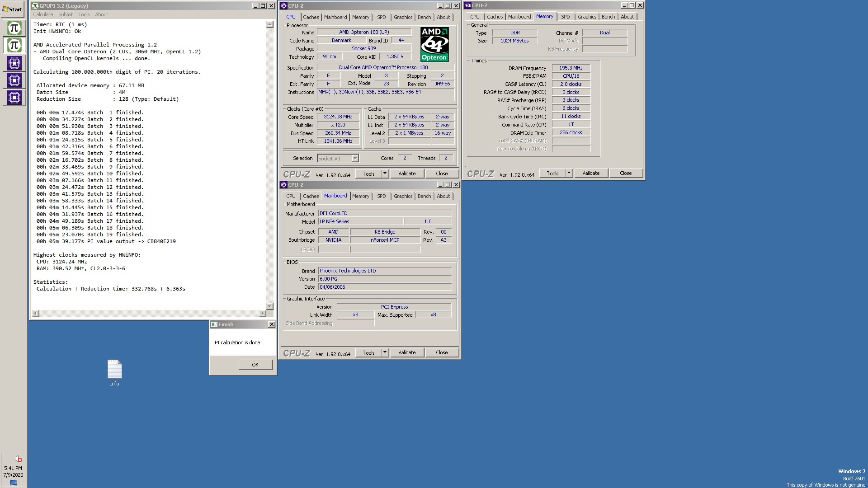Close the Finish dialog
The image size is (868, 488).
tap(271, 324)
